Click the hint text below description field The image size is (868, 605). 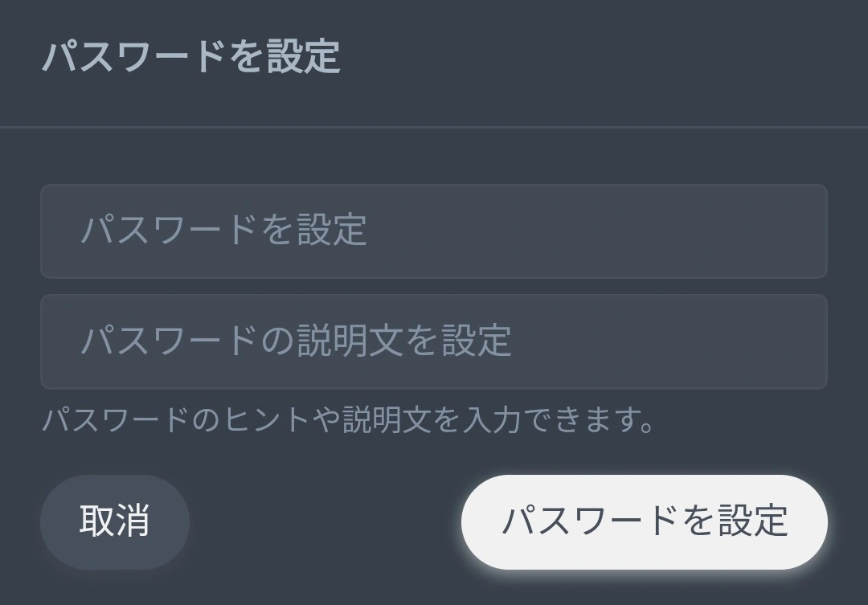(347, 420)
